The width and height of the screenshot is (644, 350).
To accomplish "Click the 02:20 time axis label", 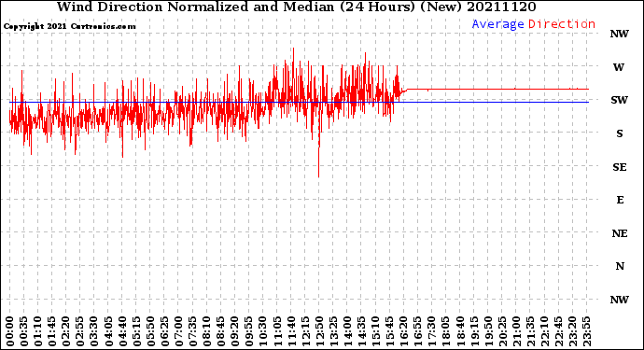I will pyautogui.click(x=66, y=331).
